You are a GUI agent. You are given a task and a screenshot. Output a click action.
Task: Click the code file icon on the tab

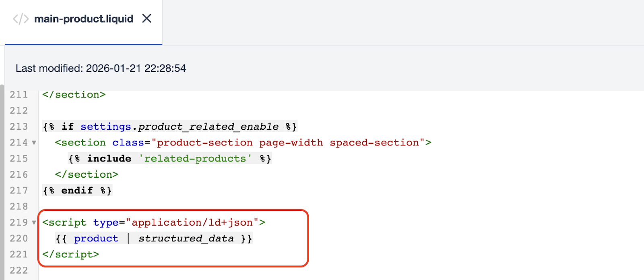[x=21, y=19]
